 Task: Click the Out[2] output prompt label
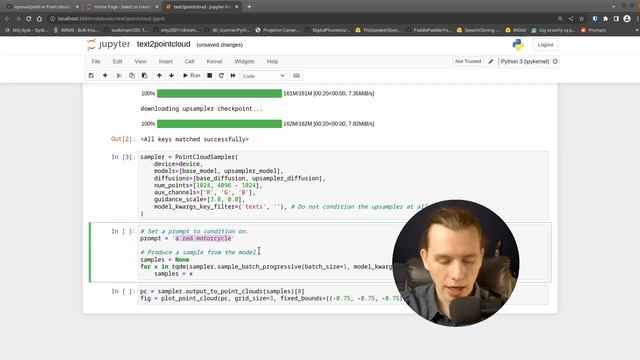click(122, 139)
